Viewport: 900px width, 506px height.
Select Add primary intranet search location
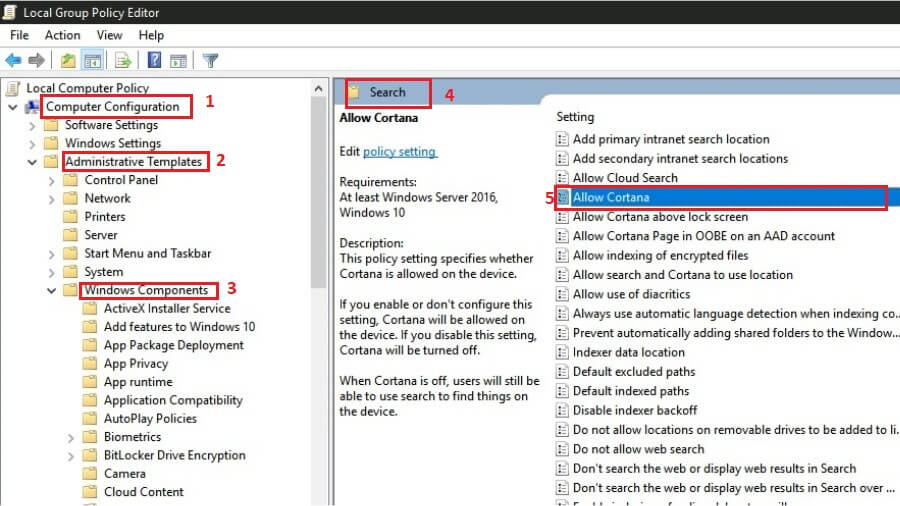(x=671, y=139)
